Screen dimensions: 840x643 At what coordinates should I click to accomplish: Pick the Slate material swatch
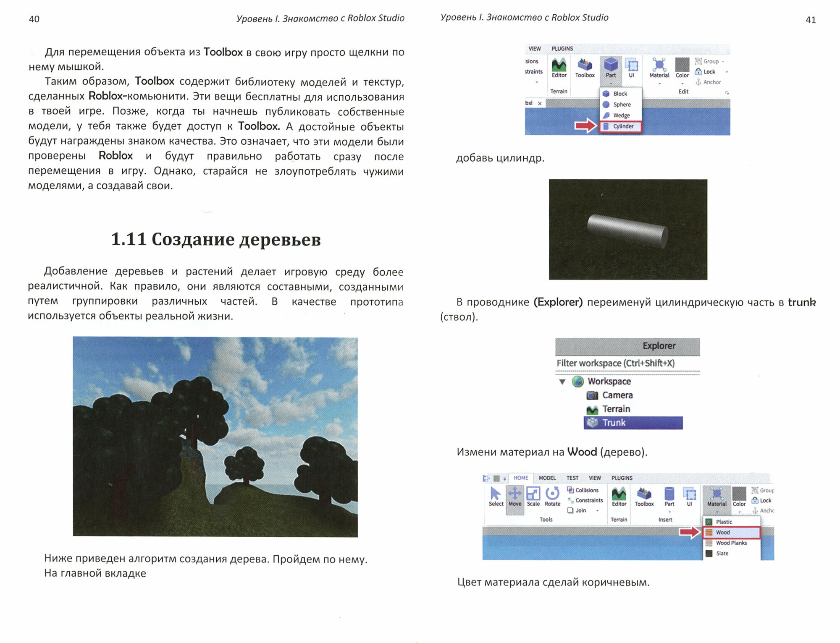tap(709, 554)
